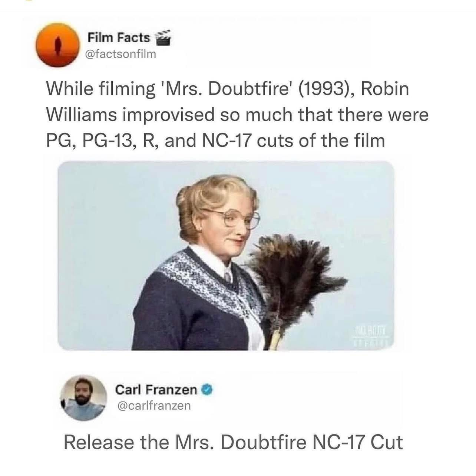476x476 pixels.
Task: Open the Mrs. Doubtfire photo
Action: [226, 256]
